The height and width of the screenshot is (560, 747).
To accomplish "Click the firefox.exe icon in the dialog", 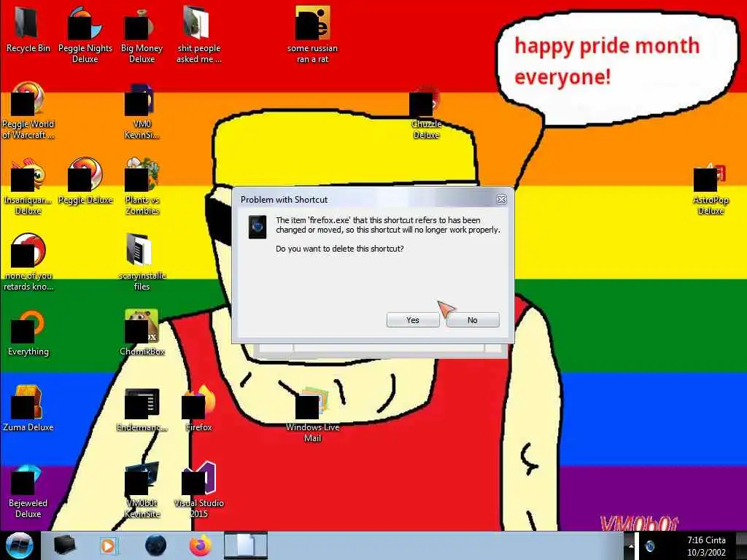I will point(258,227).
